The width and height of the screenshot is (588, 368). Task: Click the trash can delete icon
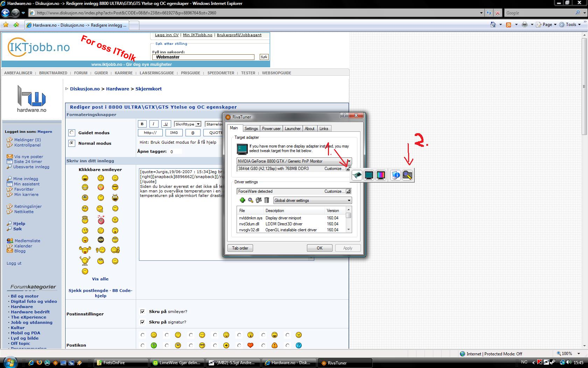pyautogui.click(x=267, y=200)
